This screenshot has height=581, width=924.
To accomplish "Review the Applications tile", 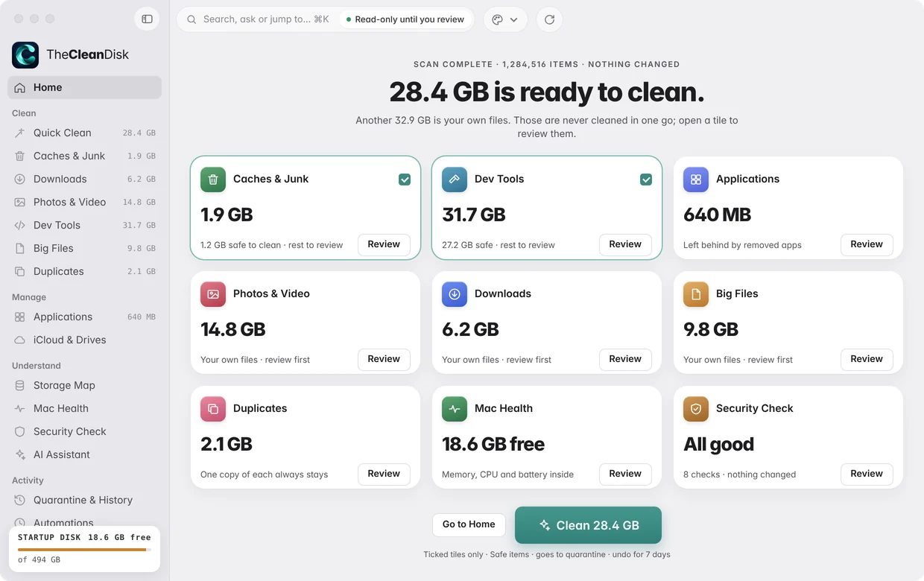I will [867, 244].
